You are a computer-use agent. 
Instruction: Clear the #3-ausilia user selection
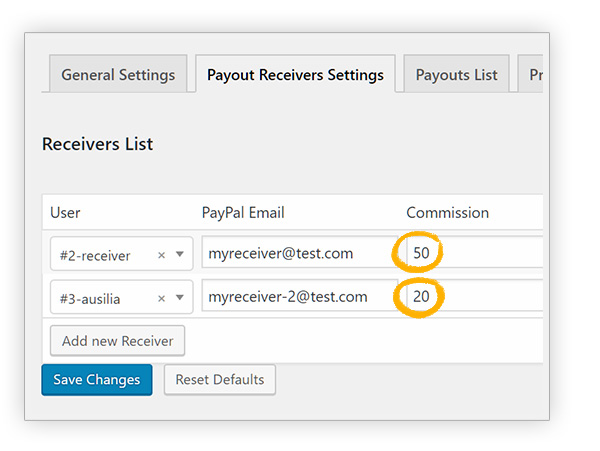(x=161, y=298)
